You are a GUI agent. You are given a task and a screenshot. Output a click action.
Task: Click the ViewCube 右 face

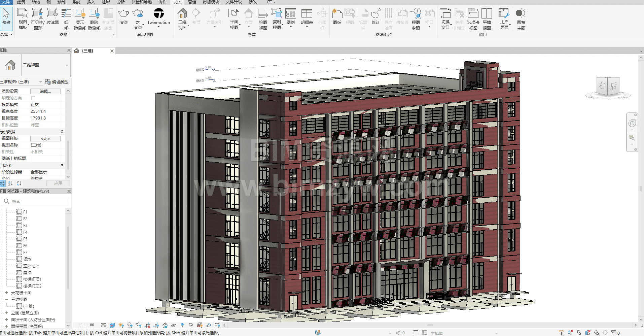tap(602, 86)
